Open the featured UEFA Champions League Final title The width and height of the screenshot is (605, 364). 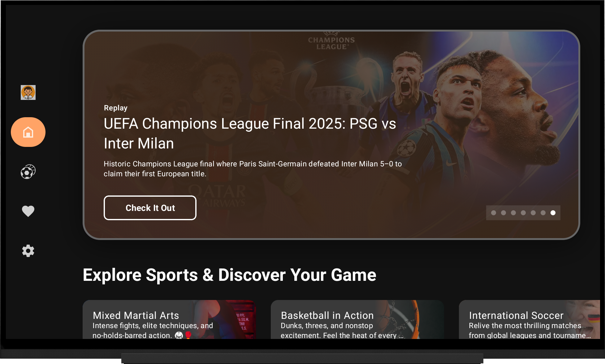pyautogui.click(x=250, y=133)
